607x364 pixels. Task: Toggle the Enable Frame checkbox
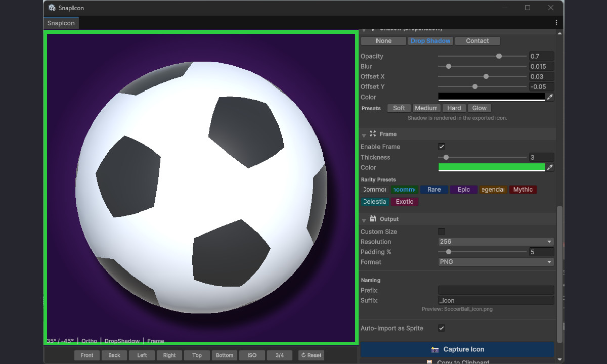(x=442, y=147)
